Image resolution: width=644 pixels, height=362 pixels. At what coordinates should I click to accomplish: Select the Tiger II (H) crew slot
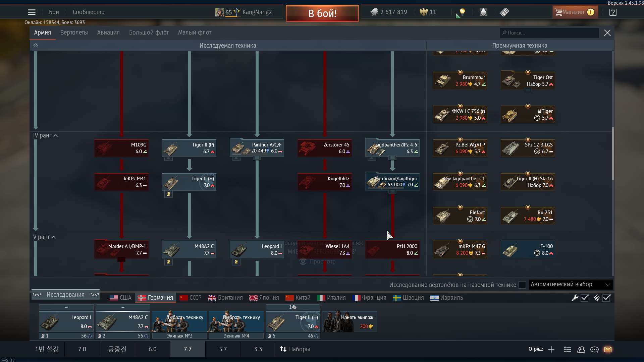click(293, 321)
